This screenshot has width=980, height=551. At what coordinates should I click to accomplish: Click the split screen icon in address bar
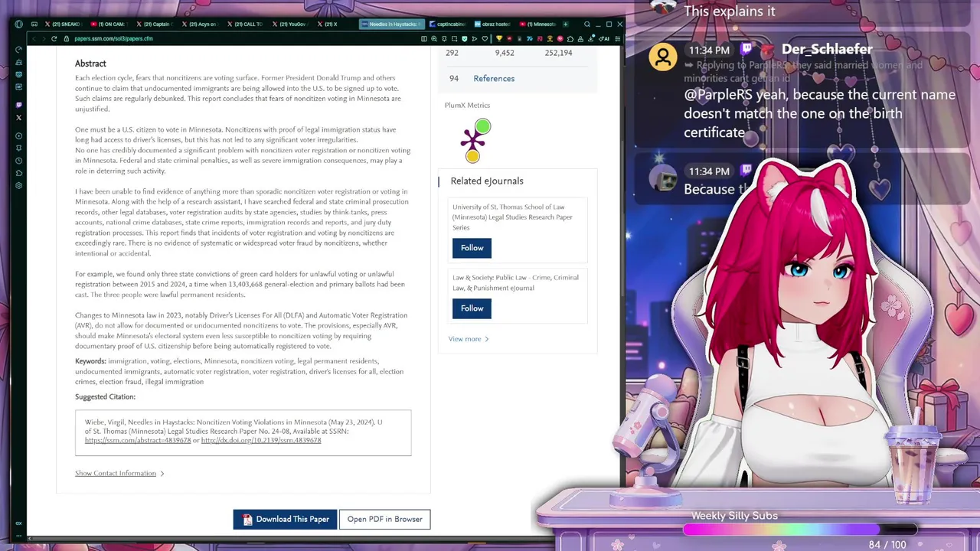click(424, 38)
